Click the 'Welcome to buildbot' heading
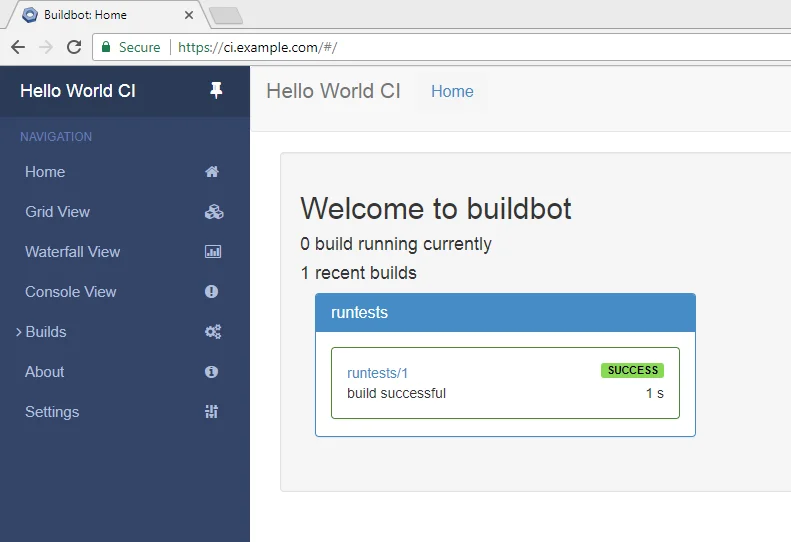The image size is (791, 542). click(x=436, y=208)
